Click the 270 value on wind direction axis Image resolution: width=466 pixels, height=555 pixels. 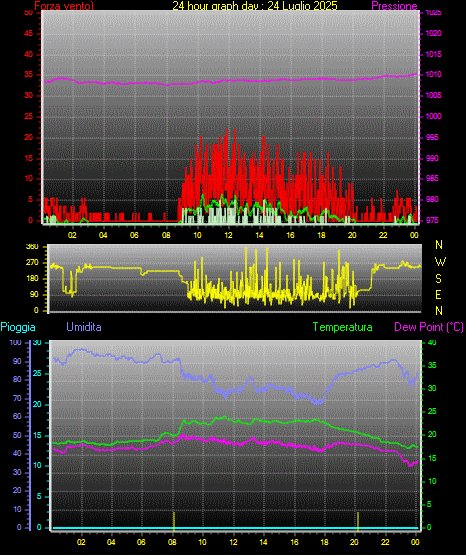[32, 263]
